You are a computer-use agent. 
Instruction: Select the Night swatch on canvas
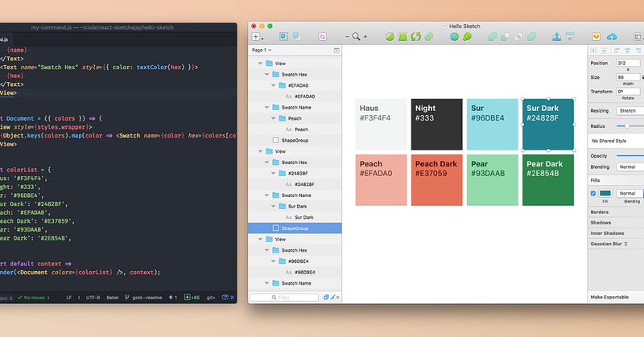pyautogui.click(x=436, y=125)
